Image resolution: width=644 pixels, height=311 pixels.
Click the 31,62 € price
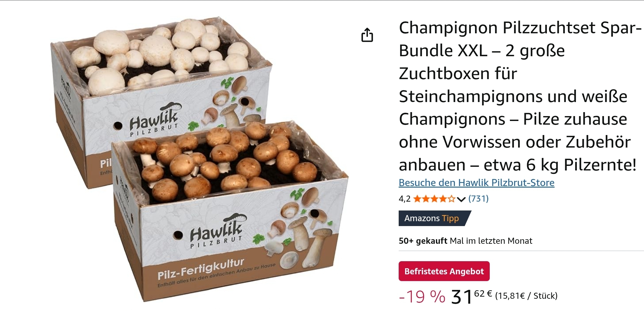click(471, 296)
